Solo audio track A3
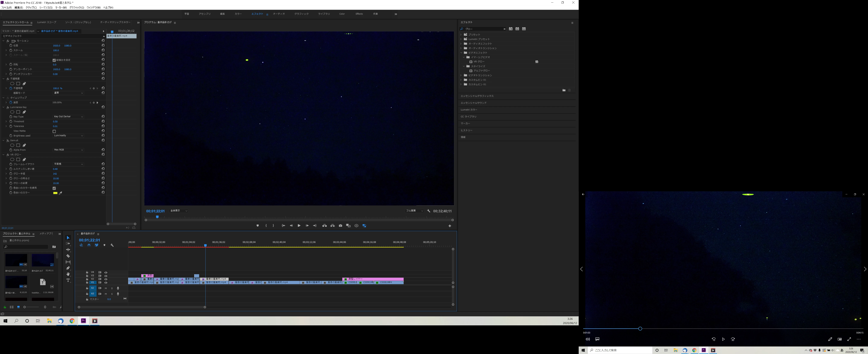 pyautogui.click(x=112, y=294)
